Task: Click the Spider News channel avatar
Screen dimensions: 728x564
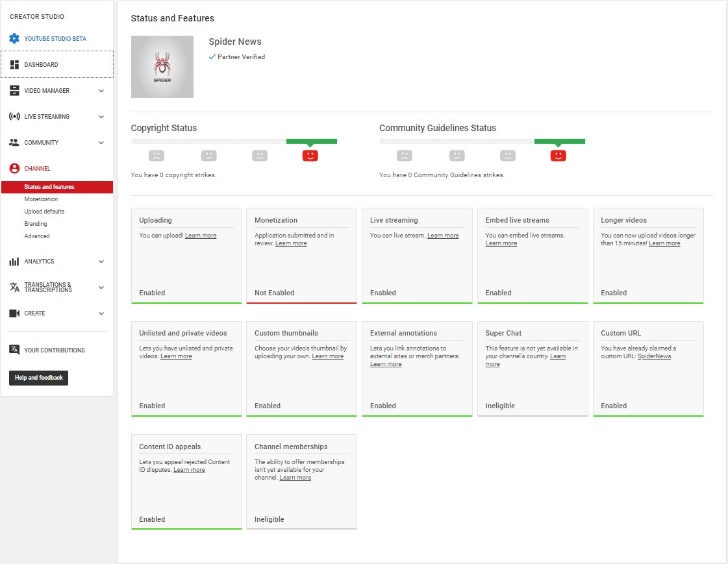Action: 162,67
